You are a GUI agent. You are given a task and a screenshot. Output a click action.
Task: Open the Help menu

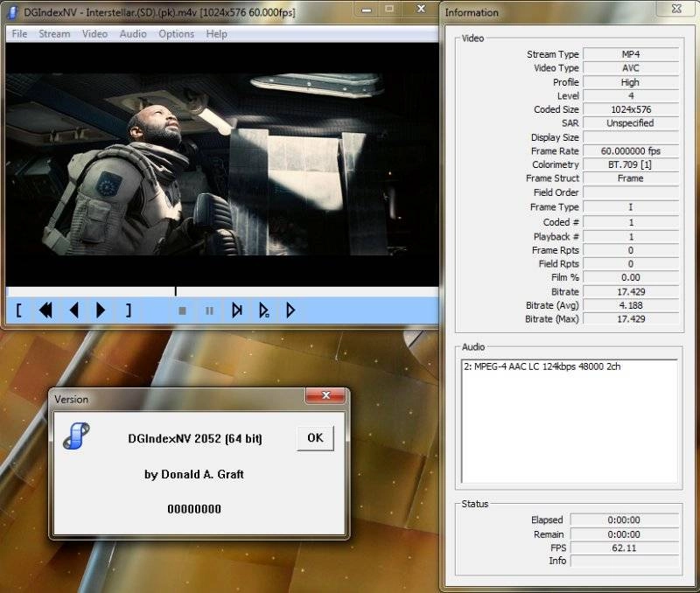pyautogui.click(x=216, y=34)
